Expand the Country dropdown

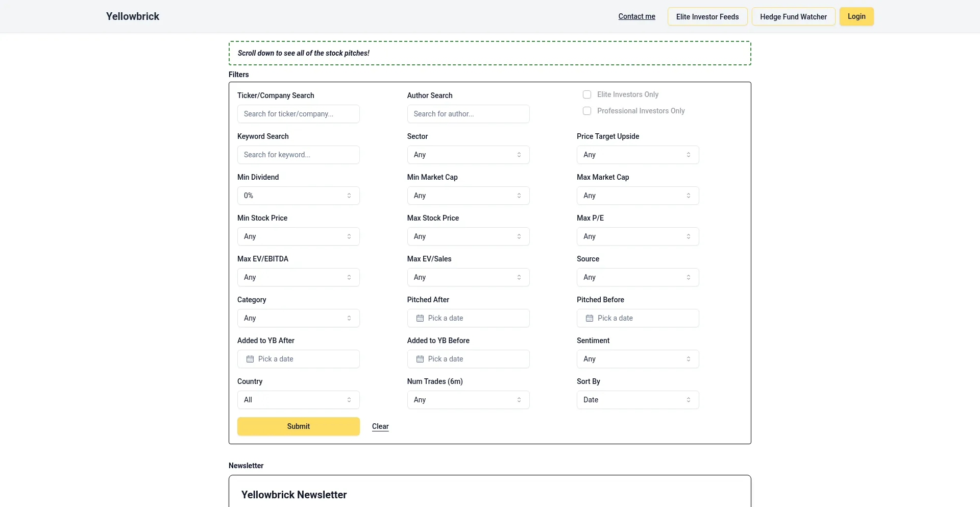point(298,400)
